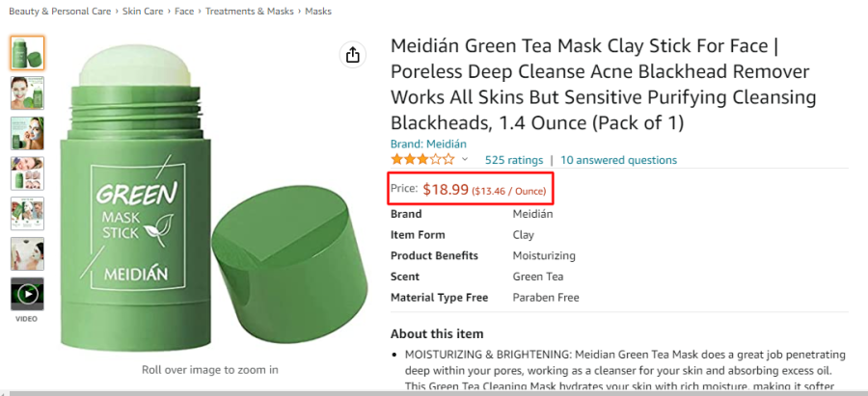This screenshot has width=868, height=396.
Task: Select the third product thumbnail
Action: tap(27, 133)
